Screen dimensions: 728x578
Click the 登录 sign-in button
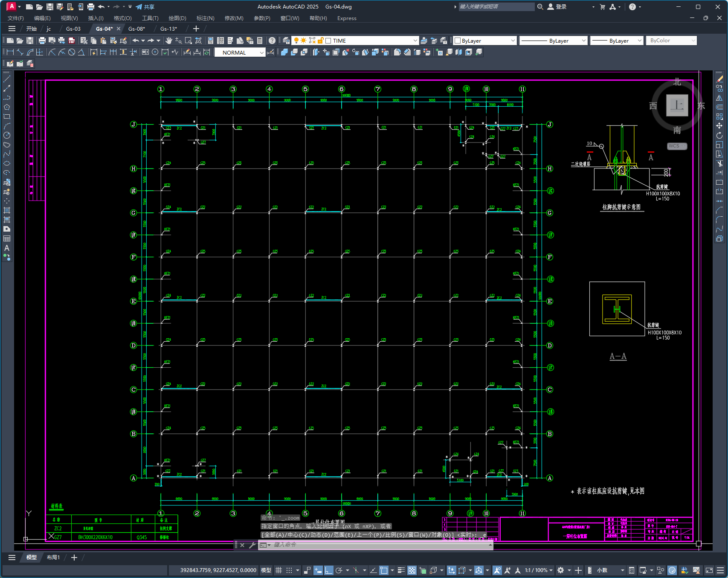557,7
